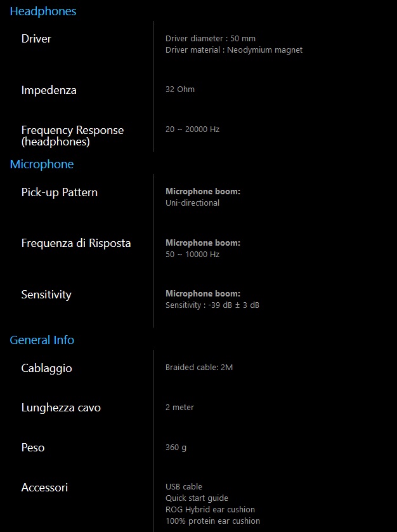Click the Headphones section heading
397x532 pixels.
[x=43, y=11]
